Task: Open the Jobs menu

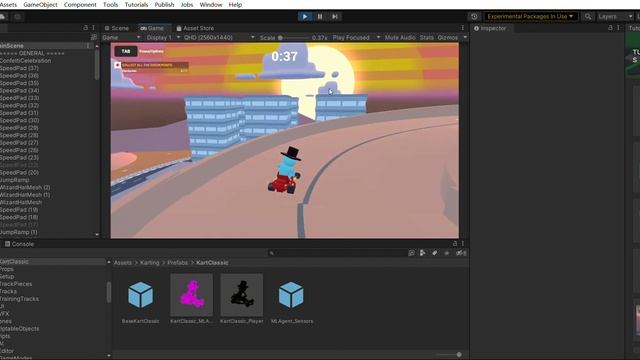Action: (187, 4)
